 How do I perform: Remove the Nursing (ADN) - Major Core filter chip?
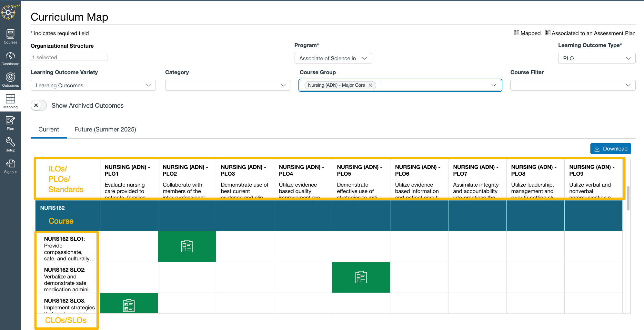coord(370,85)
